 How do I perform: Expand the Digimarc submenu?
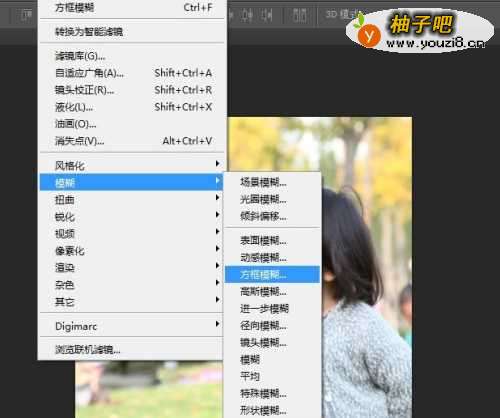(131, 326)
